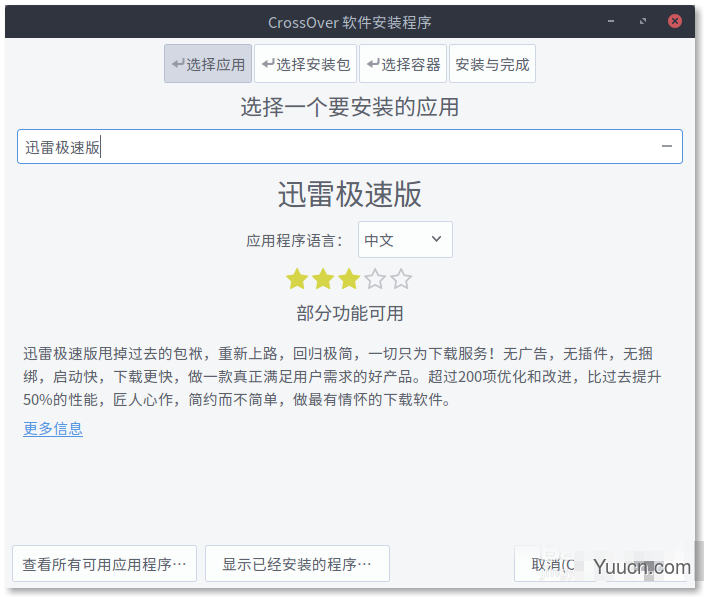Open the 应用程序语言 dropdown showing 中文

click(405, 240)
